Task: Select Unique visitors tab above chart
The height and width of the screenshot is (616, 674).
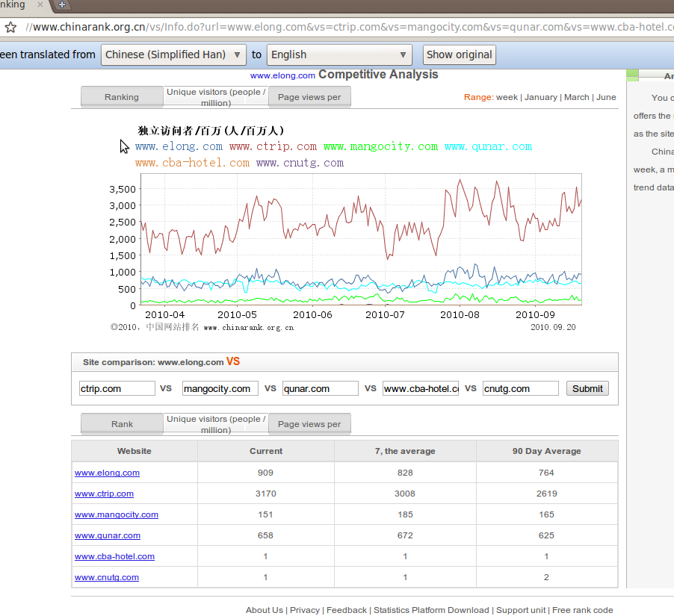Action: pos(216,97)
